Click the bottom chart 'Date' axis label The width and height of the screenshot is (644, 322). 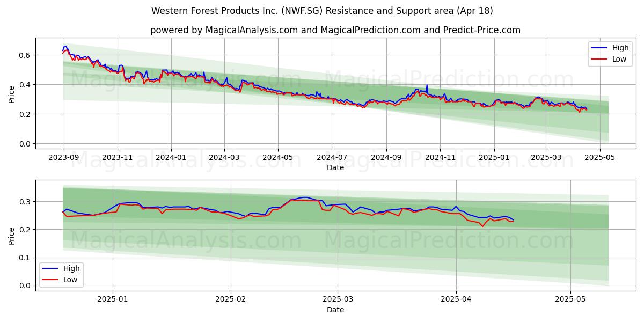(335, 310)
